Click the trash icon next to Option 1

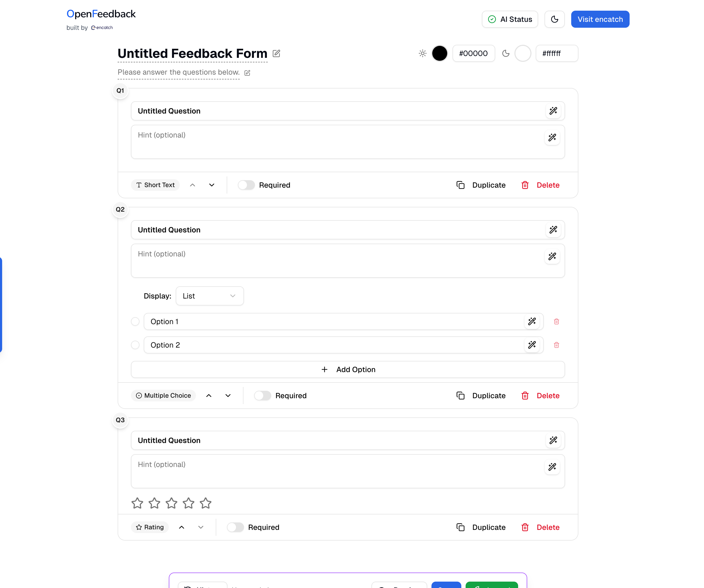coord(556,322)
